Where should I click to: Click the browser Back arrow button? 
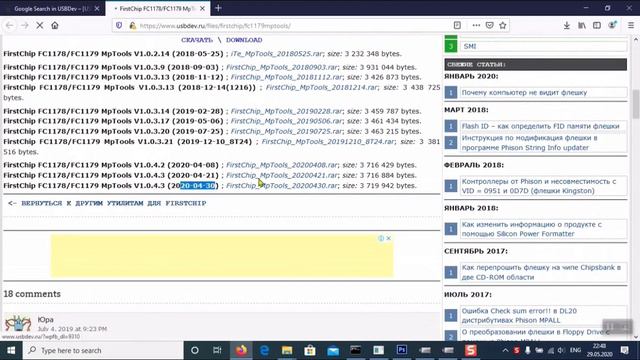9,25
